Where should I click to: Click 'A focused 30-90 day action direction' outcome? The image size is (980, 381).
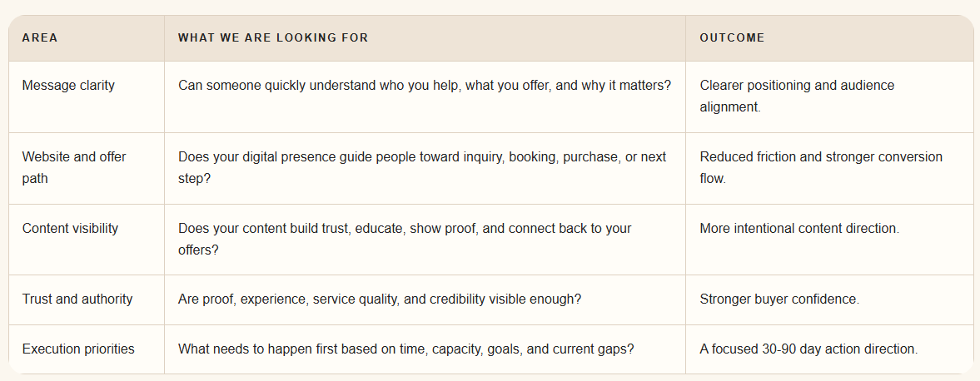coord(808,349)
